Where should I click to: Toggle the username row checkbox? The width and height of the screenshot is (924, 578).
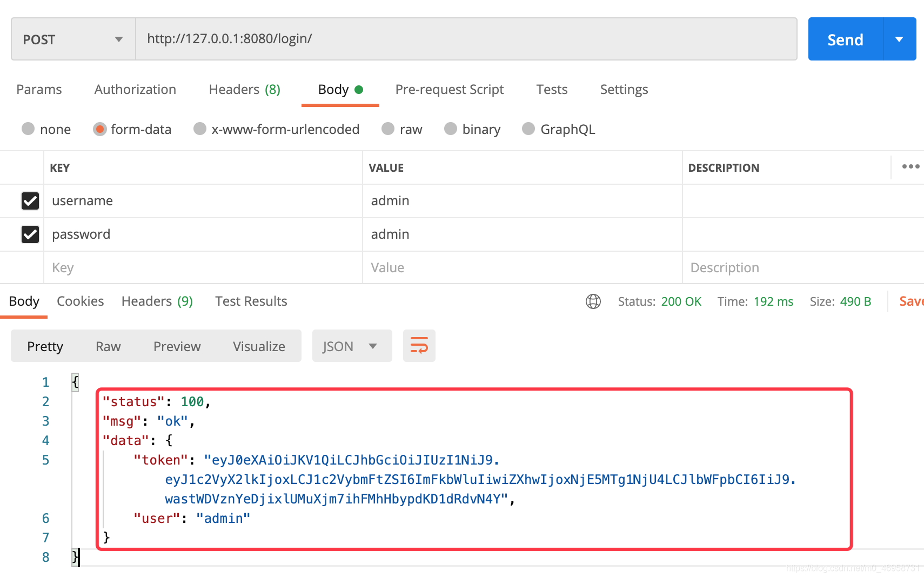(30, 201)
